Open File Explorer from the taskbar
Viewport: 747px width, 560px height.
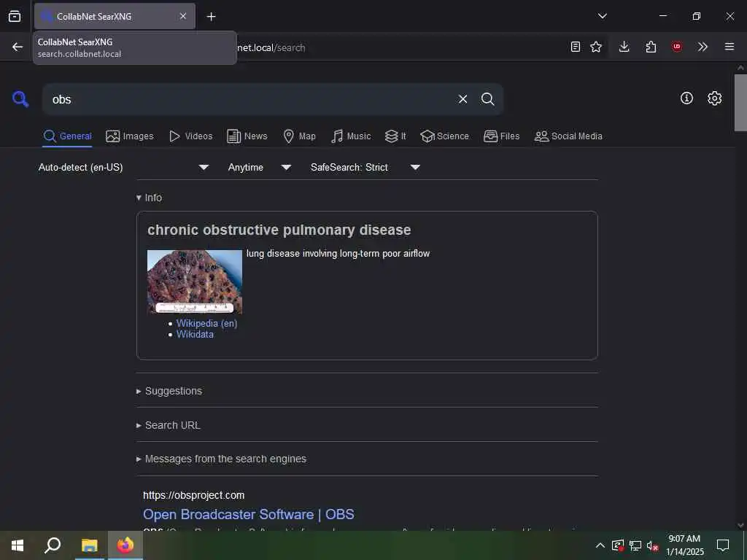coord(89,545)
